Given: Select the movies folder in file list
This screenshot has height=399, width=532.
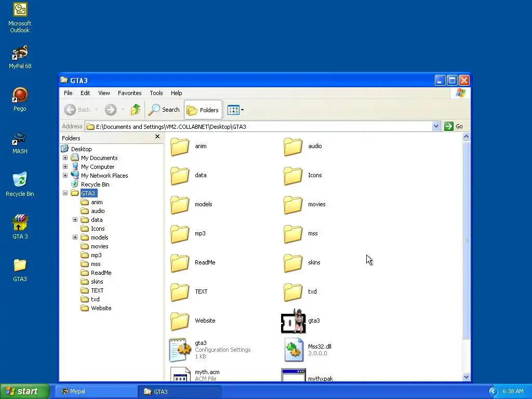Looking at the screenshot, I should pyautogui.click(x=304, y=204).
